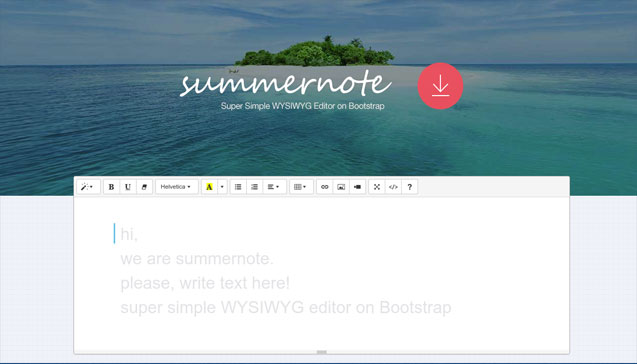Click the insert picture icon
637x364 pixels.
click(x=341, y=187)
